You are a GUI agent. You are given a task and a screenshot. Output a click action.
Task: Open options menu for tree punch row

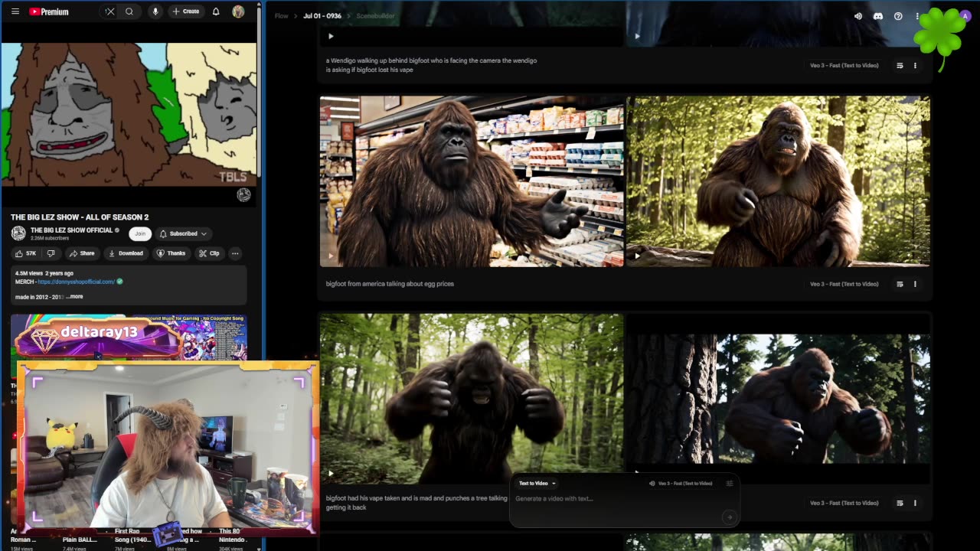click(x=915, y=503)
